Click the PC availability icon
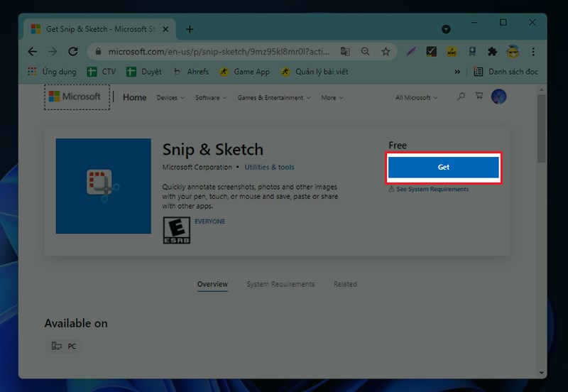 click(57, 346)
